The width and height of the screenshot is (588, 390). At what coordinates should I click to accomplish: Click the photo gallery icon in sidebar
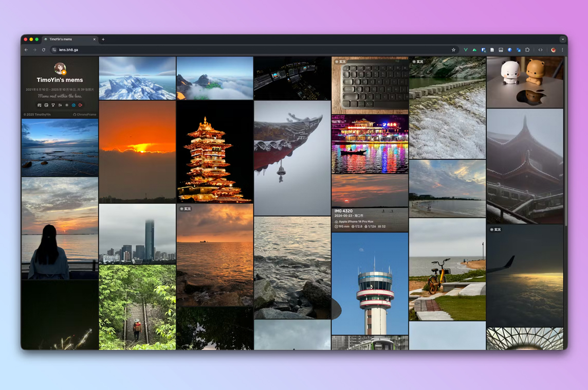[46, 105]
